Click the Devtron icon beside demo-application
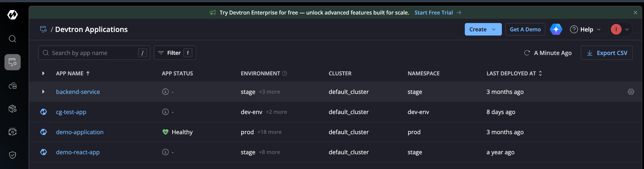Image resolution: width=644 pixels, height=169 pixels. tap(43, 132)
